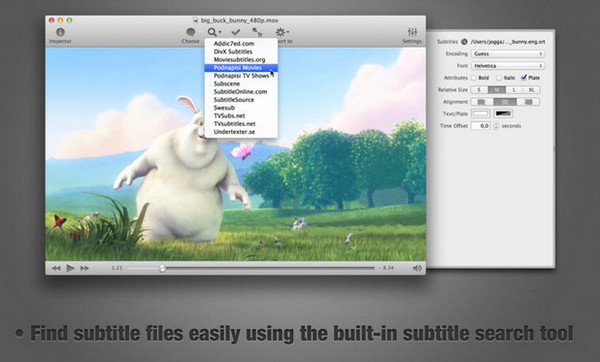Enable the Italic attribute checkbox
The image size is (600, 362).
(x=499, y=78)
